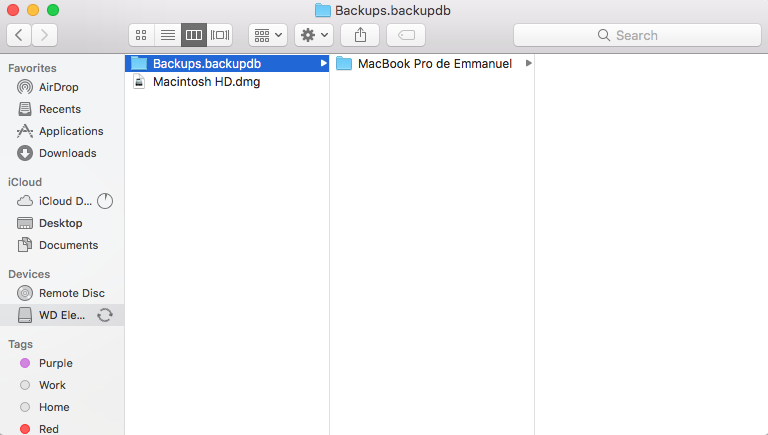Click the iCloud section header
The image size is (768, 435).
click(25, 182)
